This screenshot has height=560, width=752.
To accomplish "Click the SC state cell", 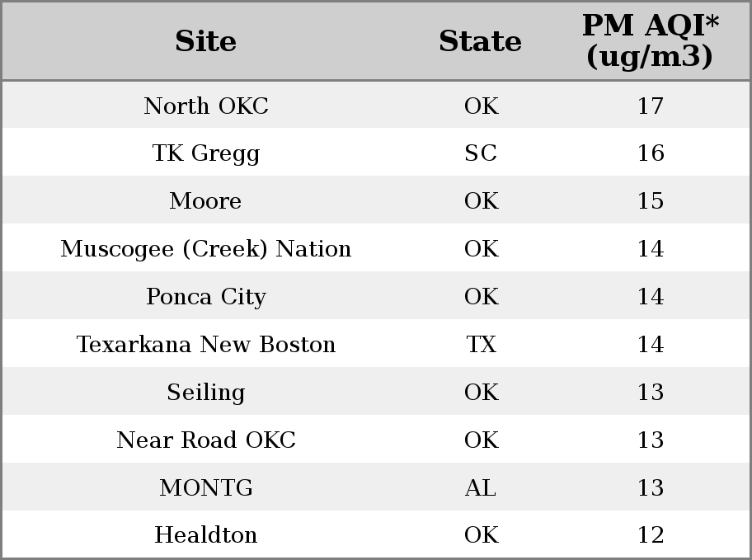I will point(481,153).
